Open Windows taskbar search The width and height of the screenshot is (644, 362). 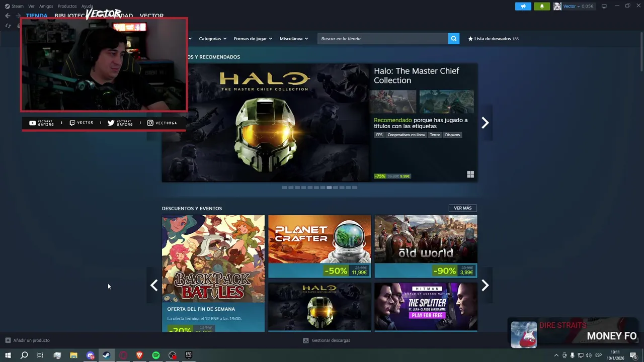[x=24, y=355]
